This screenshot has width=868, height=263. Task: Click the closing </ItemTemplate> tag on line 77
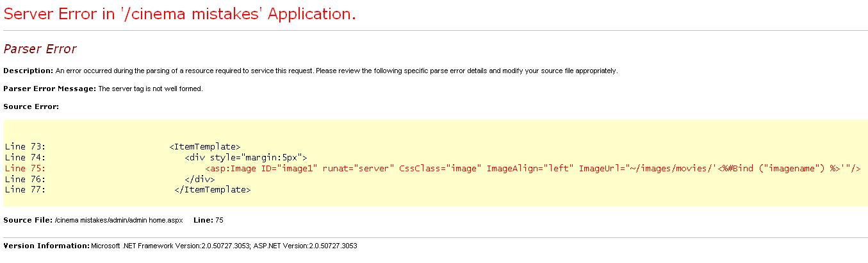212,190
